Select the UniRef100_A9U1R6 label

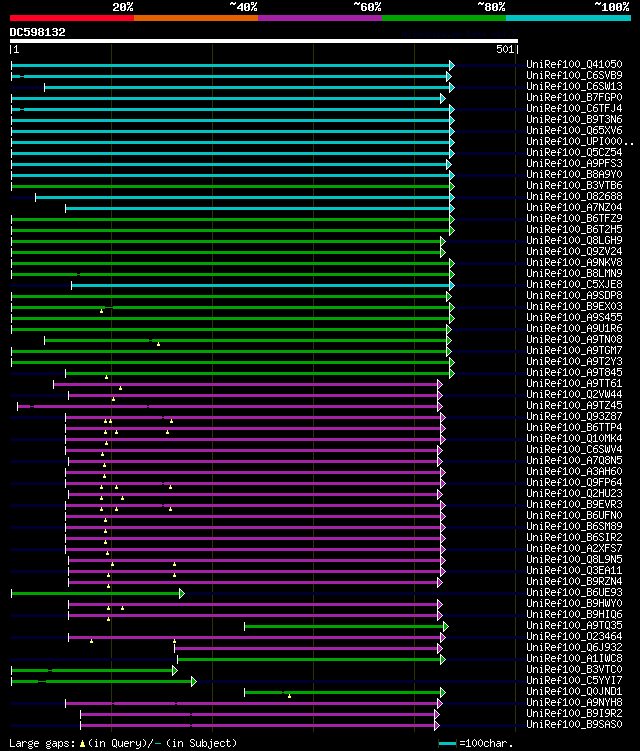574,329
